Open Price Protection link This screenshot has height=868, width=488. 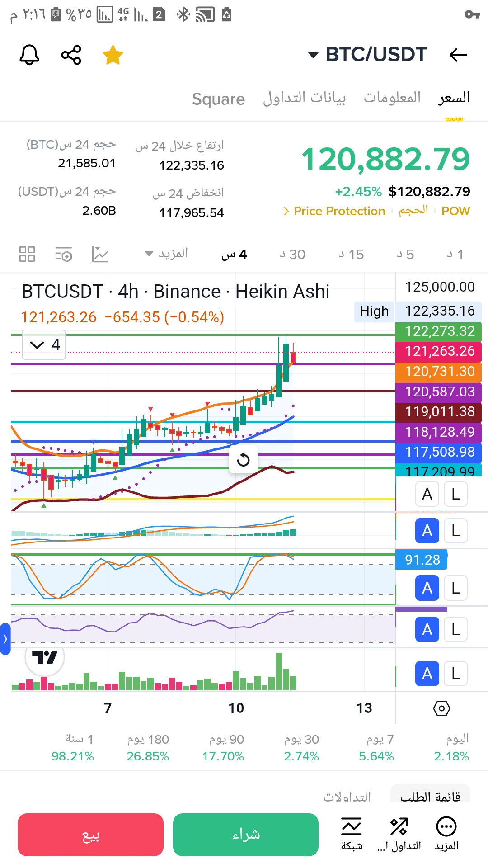pyautogui.click(x=334, y=211)
